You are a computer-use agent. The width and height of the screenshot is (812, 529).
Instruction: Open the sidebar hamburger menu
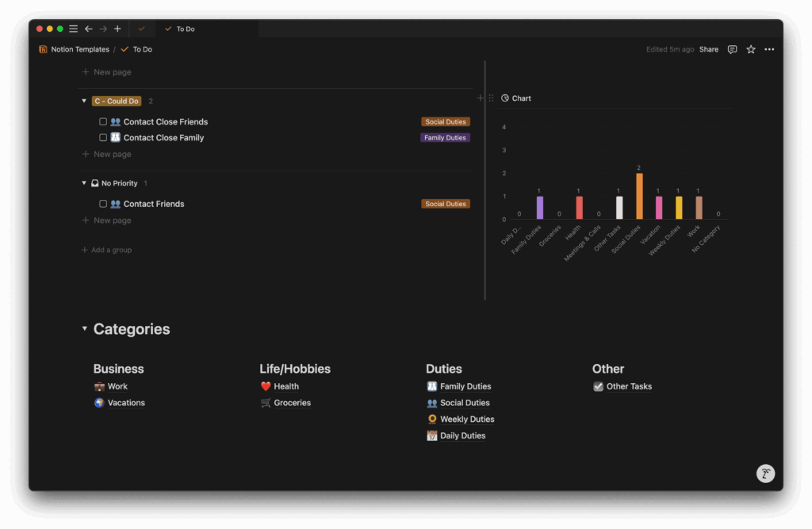[73, 29]
